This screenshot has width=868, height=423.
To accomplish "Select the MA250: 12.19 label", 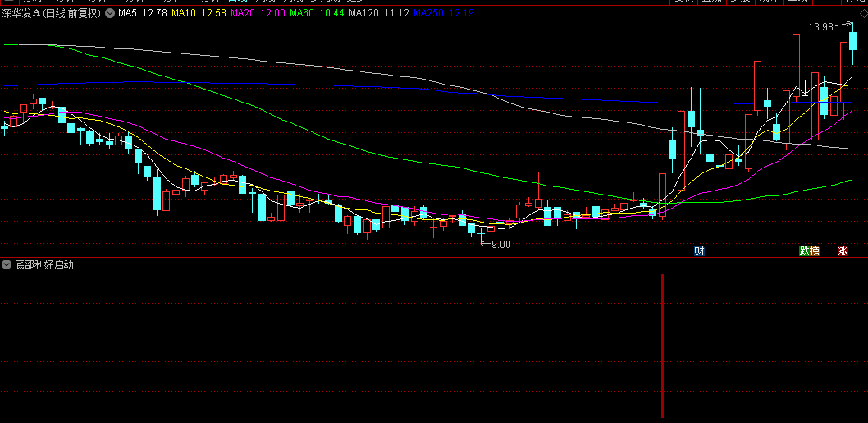I will 443,13.
